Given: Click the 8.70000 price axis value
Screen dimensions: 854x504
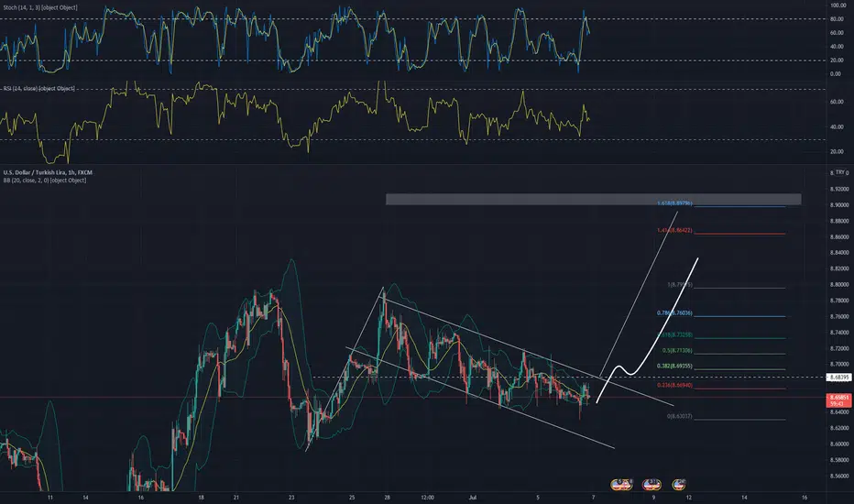Looking at the screenshot, I should 839,365.
